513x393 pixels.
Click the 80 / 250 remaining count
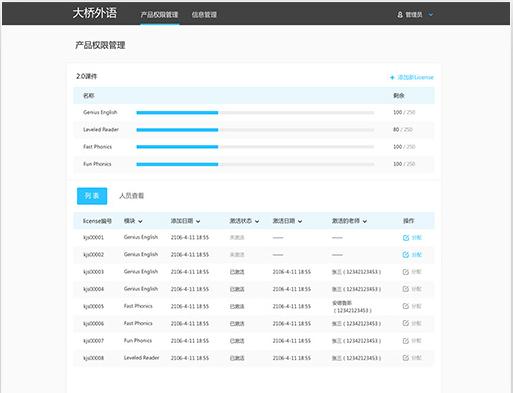pyautogui.click(x=403, y=129)
